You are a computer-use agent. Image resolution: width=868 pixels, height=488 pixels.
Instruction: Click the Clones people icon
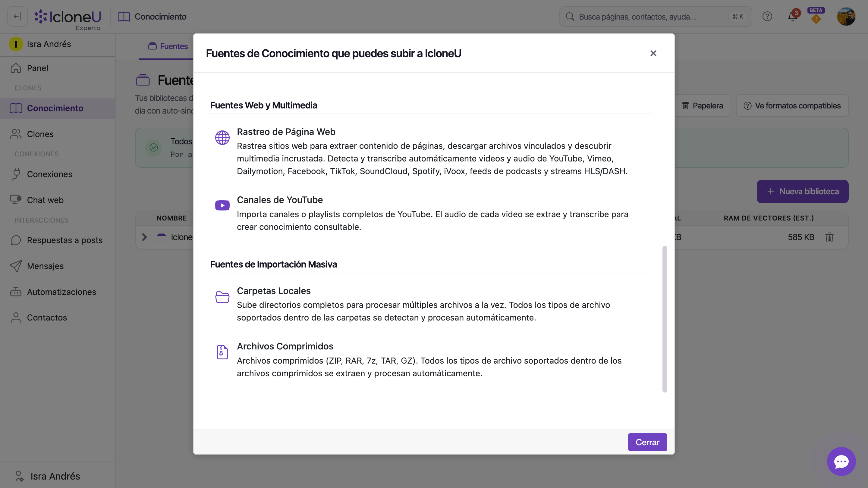[x=16, y=134]
